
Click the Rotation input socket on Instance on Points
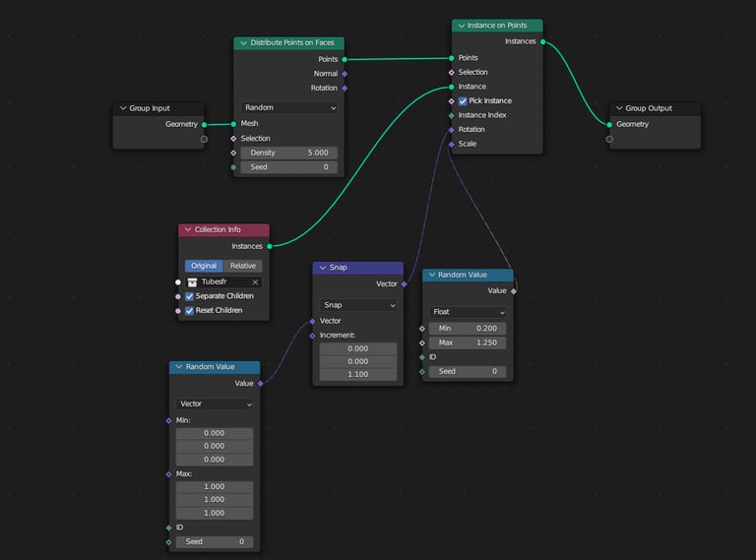(x=451, y=130)
